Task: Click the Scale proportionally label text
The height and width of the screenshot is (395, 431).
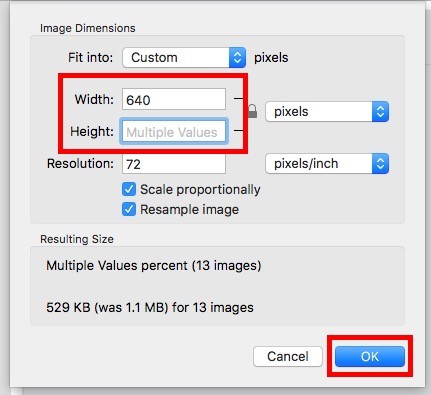Action: tap(200, 190)
